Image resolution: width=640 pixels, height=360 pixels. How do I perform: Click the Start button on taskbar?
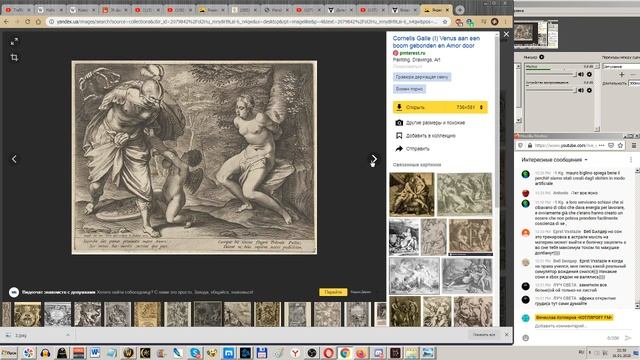click(9, 353)
